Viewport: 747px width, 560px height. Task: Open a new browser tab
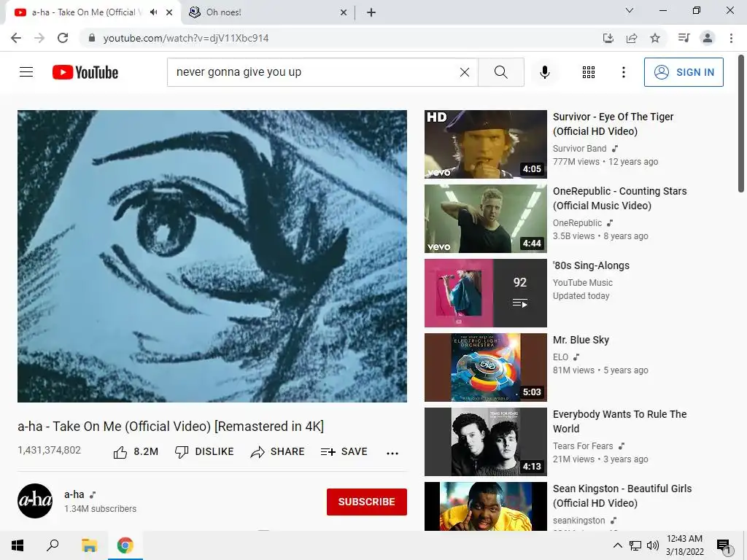coord(371,12)
